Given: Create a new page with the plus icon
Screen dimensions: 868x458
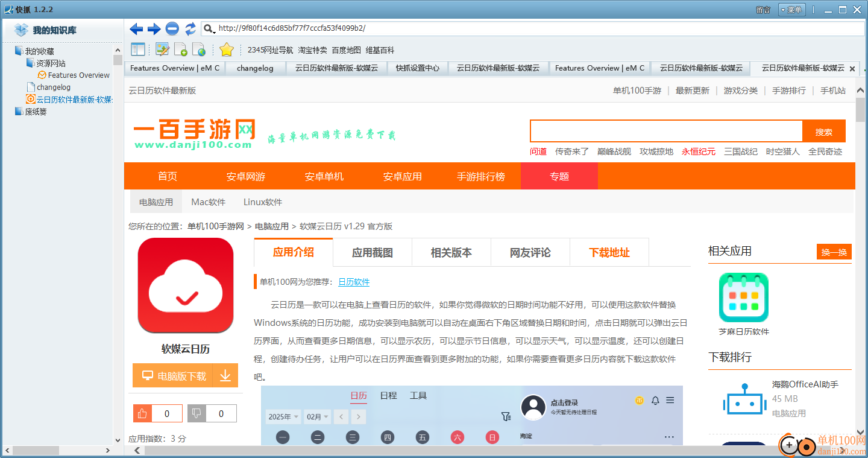Looking at the screenshot, I should (180, 49).
